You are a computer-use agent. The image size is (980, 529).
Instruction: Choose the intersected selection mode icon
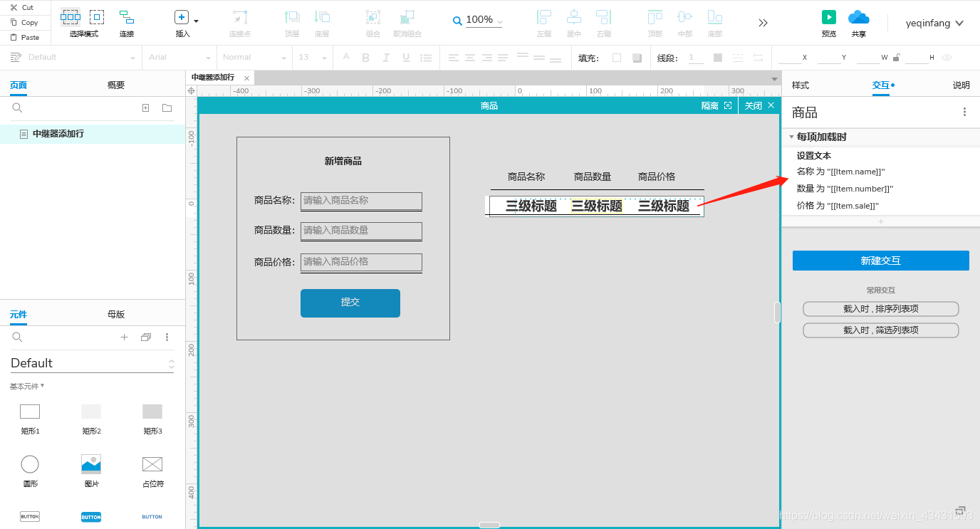[x=70, y=17]
